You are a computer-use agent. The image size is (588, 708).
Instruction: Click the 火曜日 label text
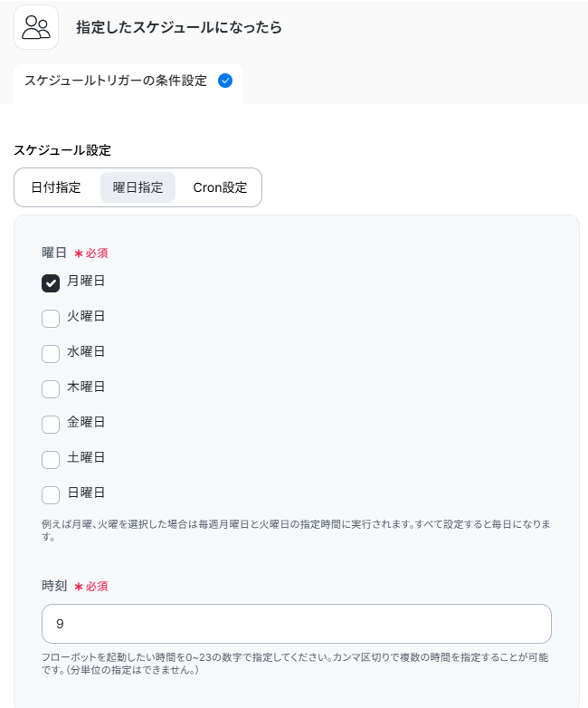(86, 316)
